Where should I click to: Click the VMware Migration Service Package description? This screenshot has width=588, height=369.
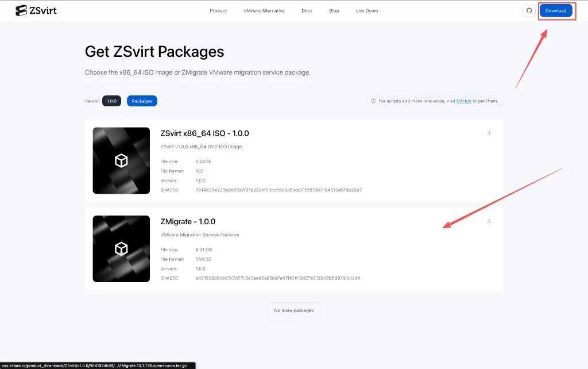(200, 235)
